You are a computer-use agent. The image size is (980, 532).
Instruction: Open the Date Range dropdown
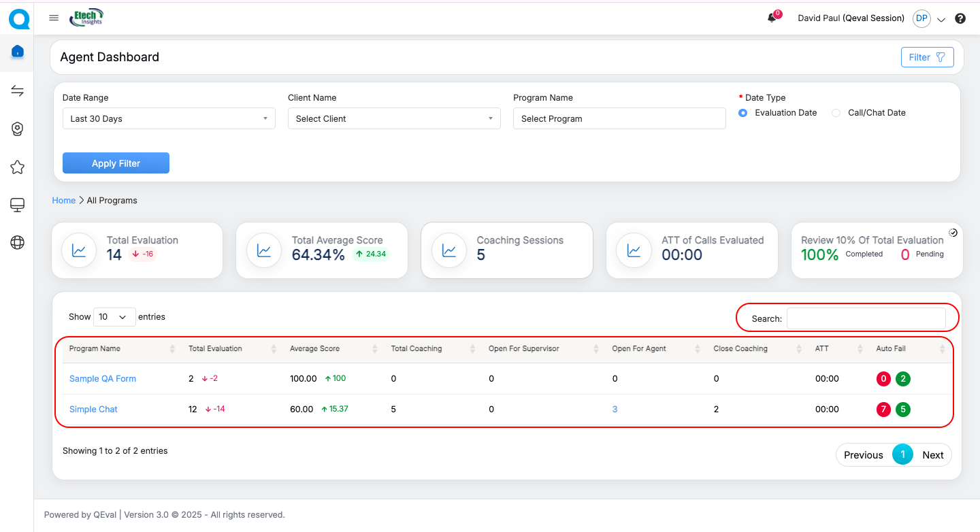169,118
